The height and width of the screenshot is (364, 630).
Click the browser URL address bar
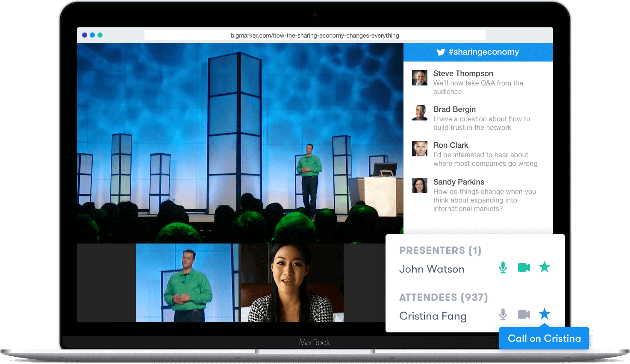315,35
